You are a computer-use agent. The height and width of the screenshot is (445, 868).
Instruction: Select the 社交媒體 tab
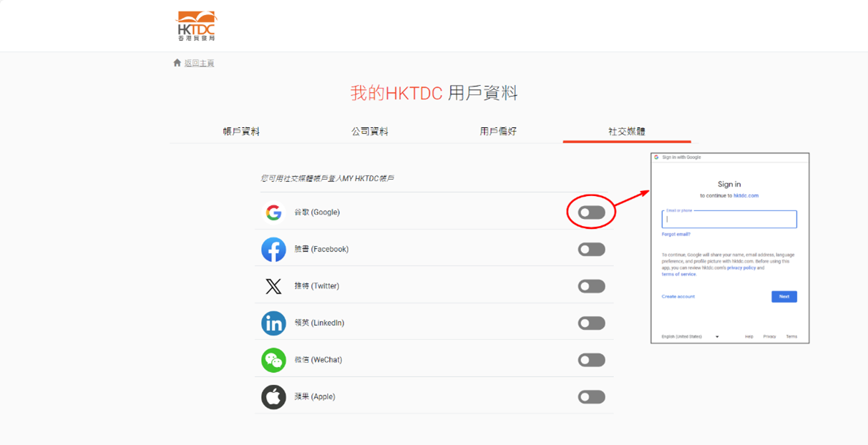pyautogui.click(x=627, y=132)
